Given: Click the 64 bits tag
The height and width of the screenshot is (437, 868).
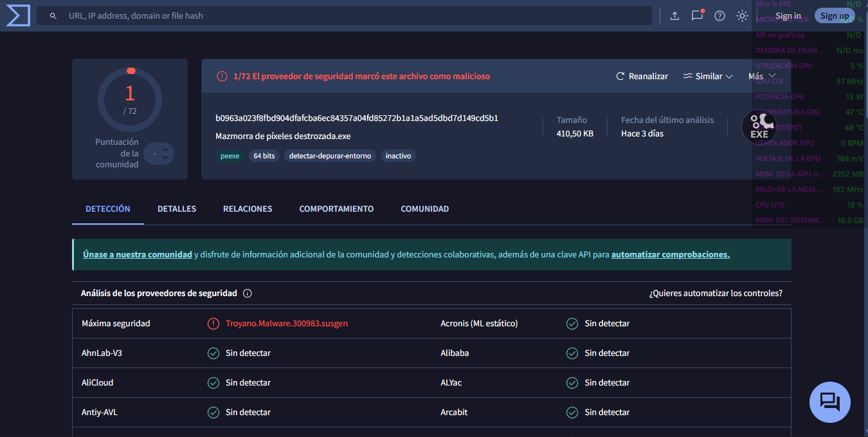Looking at the screenshot, I should 264,156.
